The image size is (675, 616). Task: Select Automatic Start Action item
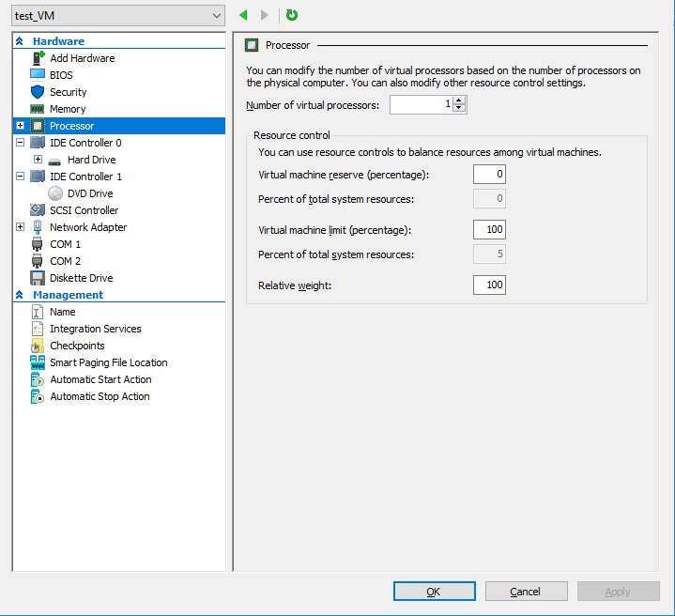click(100, 379)
